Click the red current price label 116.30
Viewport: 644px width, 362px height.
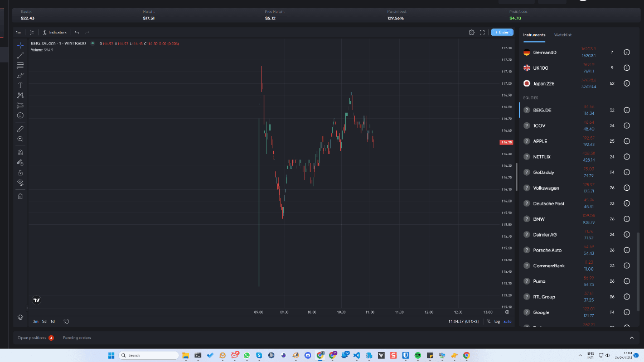(x=506, y=142)
